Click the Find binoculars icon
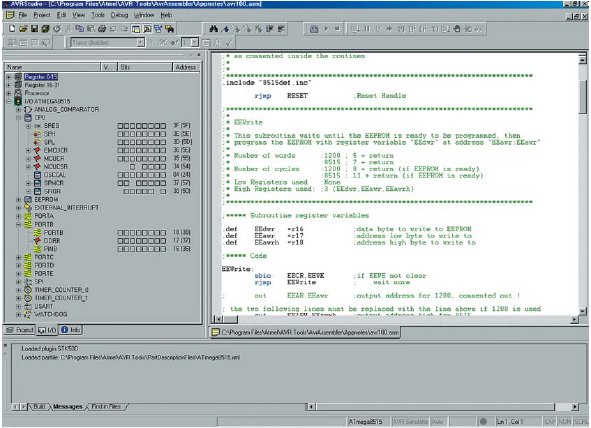The height and width of the screenshot is (428, 591). click(x=214, y=29)
